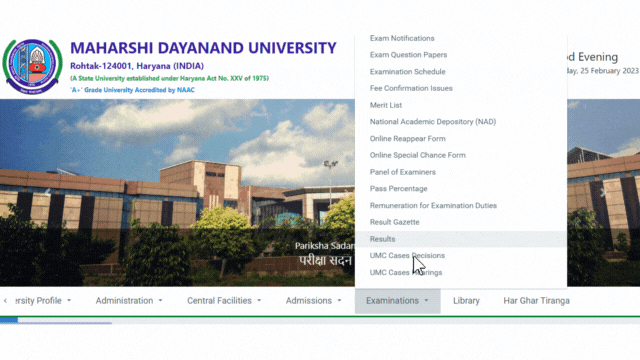640x360 pixels.
Task: Click the Rohtak-124001, Haryana address text
Action: 137,66
